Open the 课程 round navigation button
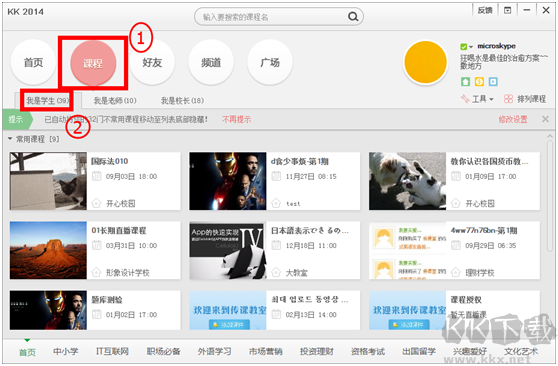The height and width of the screenshot is (366, 558). (x=93, y=63)
